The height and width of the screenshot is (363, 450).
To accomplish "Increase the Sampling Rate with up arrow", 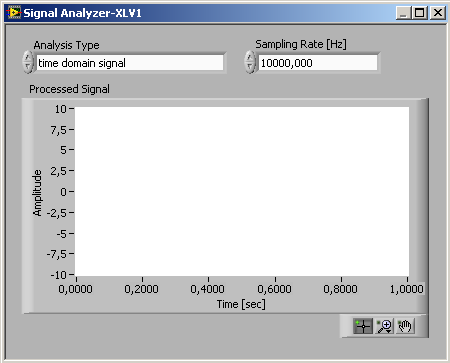I will (x=250, y=57).
